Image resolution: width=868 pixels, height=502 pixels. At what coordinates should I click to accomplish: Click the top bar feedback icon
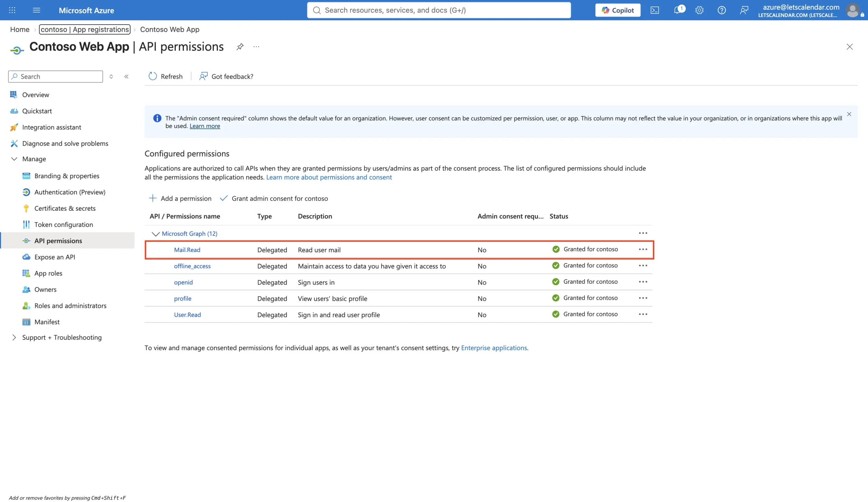click(x=744, y=10)
